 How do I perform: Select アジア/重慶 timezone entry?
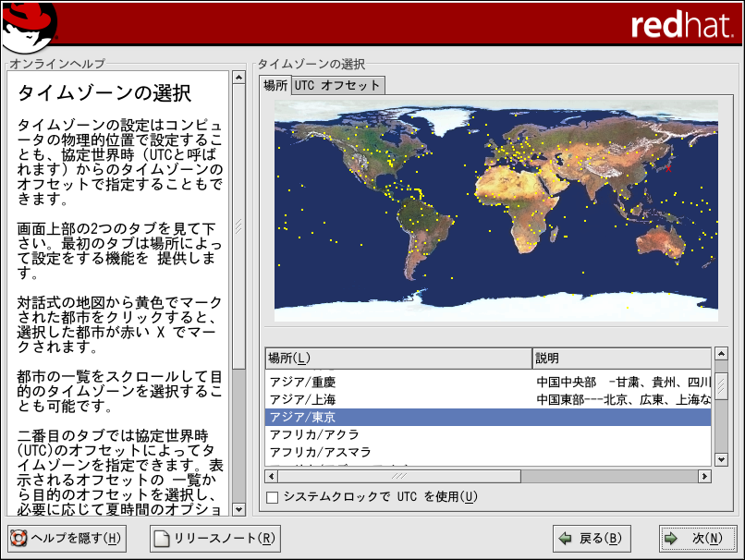302,382
